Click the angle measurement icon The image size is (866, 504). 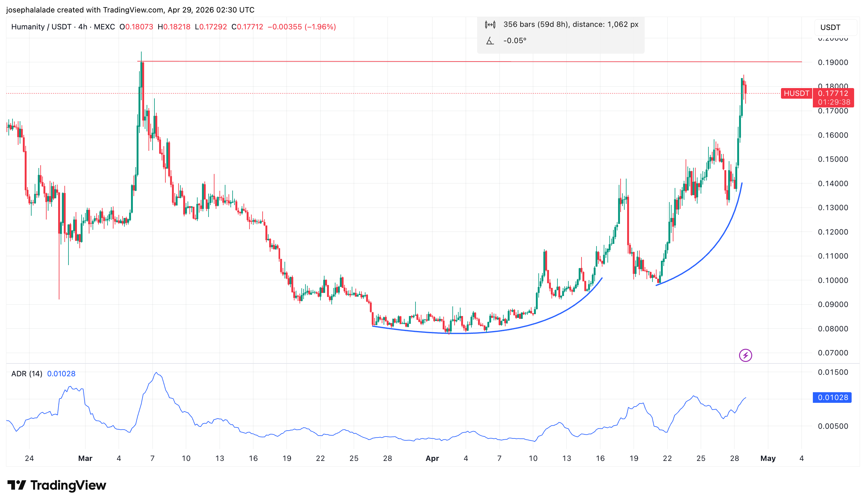pyautogui.click(x=490, y=41)
